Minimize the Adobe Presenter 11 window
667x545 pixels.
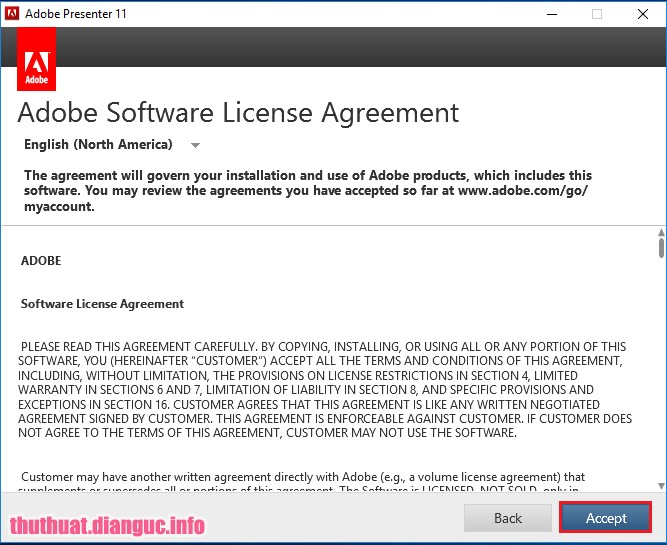[552, 14]
